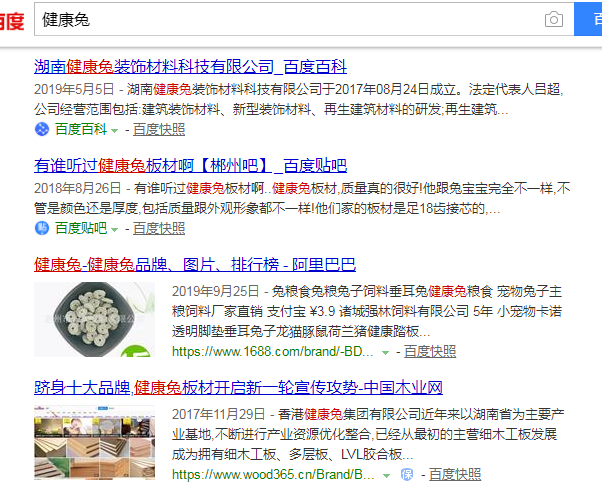Open the 阿里巴巴 健康兔品牌 result title
This screenshot has width=602, height=498.
[195, 265]
